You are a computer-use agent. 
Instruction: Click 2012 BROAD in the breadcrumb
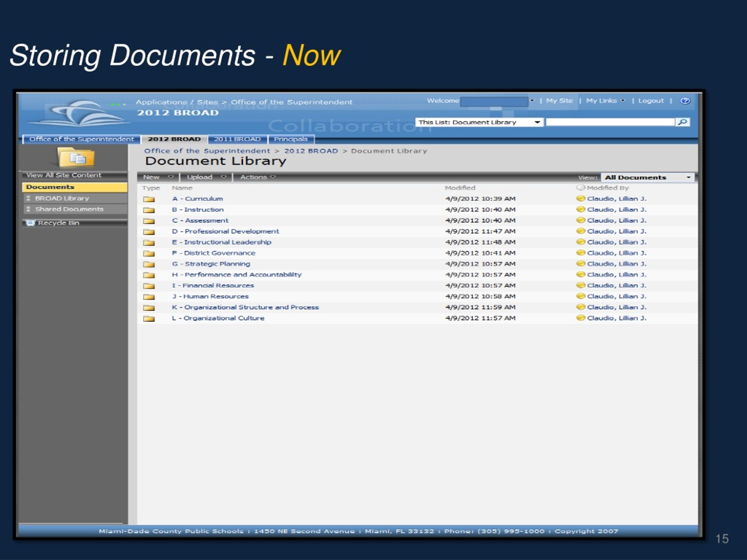coord(311,151)
